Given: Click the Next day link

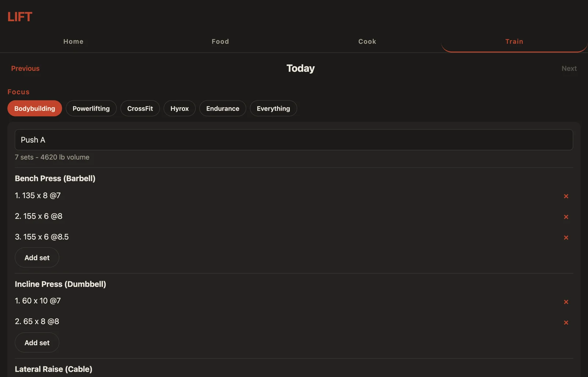Looking at the screenshot, I should tap(569, 68).
